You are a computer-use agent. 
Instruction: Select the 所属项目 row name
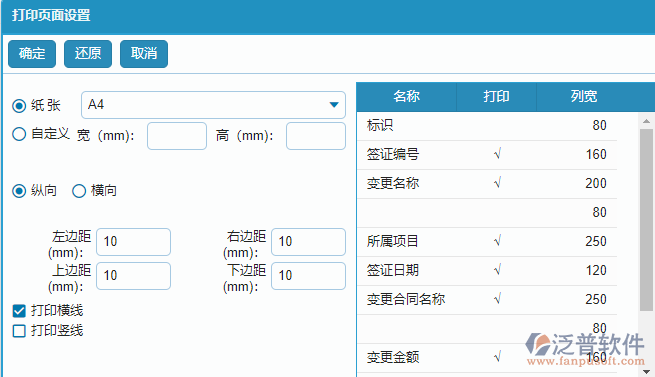click(393, 241)
